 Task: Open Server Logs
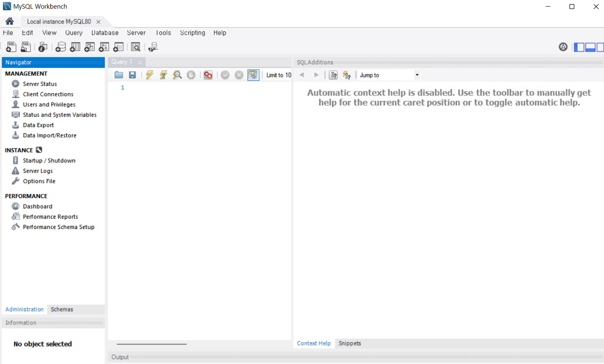pyautogui.click(x=38, y=171)
